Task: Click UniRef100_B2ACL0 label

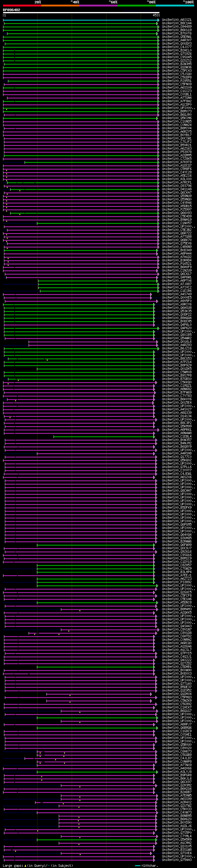Action: coord(176,50)
